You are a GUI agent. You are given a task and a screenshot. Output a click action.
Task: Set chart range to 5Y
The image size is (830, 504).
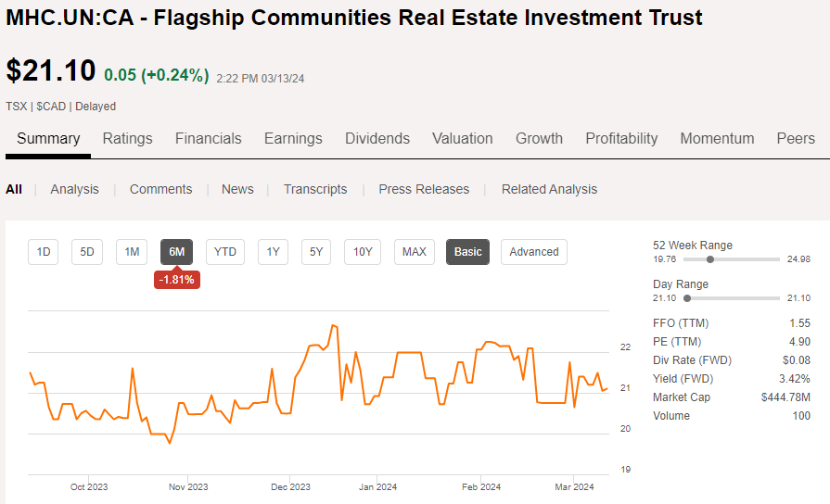316,252
